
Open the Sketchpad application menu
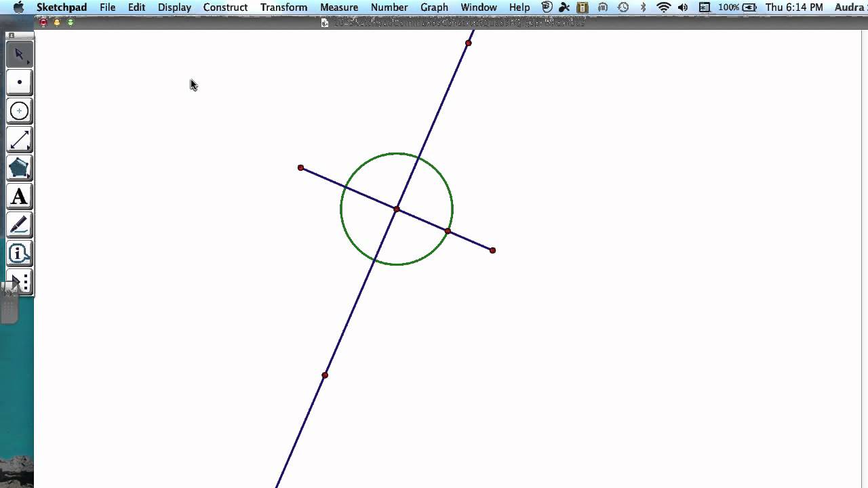point(62,7)
